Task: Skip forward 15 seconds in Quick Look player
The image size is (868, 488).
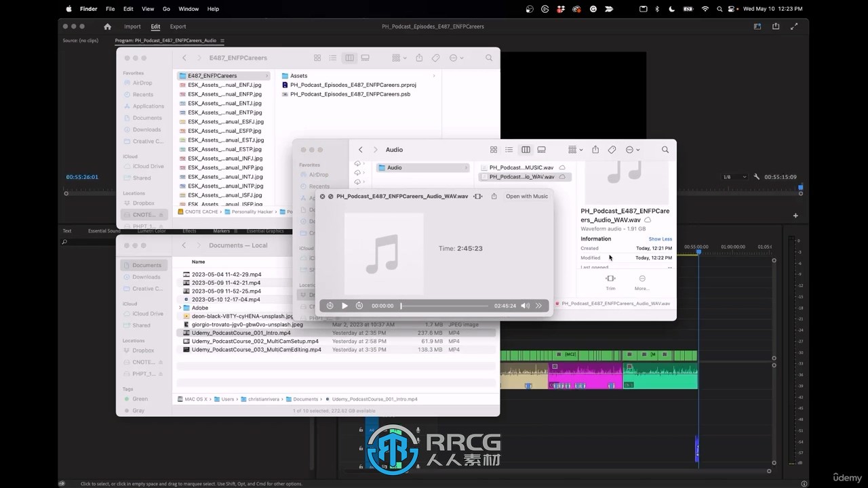Action: point(359,306)
